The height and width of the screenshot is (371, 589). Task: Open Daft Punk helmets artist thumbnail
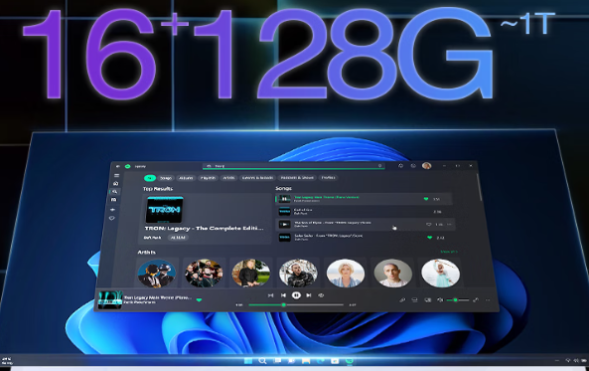[157, 273]
